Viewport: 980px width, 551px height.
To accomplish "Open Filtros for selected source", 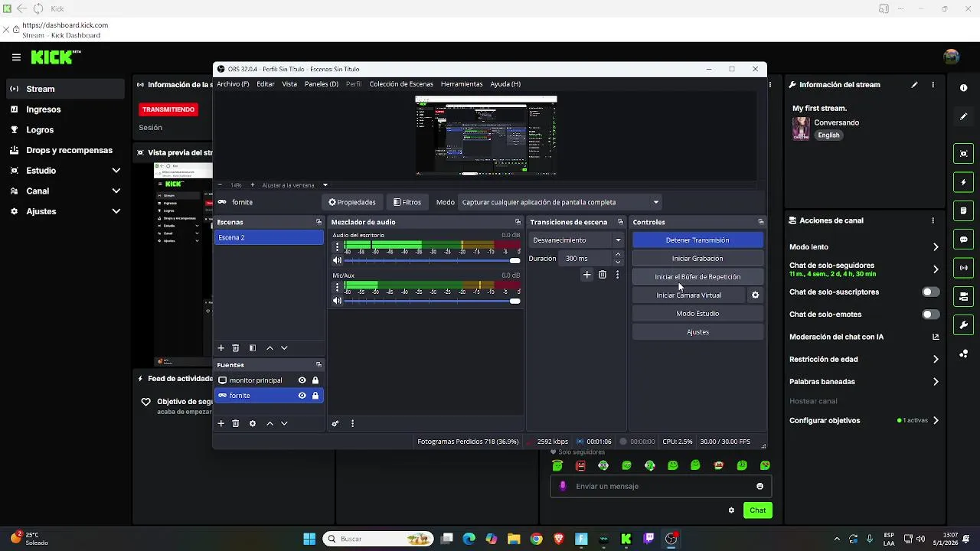I will [x=407, y=203].
